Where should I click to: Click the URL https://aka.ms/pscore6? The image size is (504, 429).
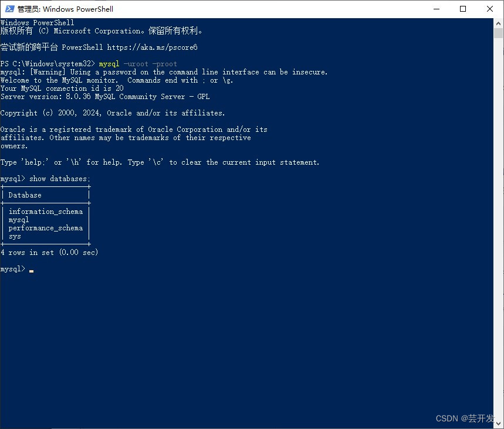pyautogui.click(x=152, y=47)
